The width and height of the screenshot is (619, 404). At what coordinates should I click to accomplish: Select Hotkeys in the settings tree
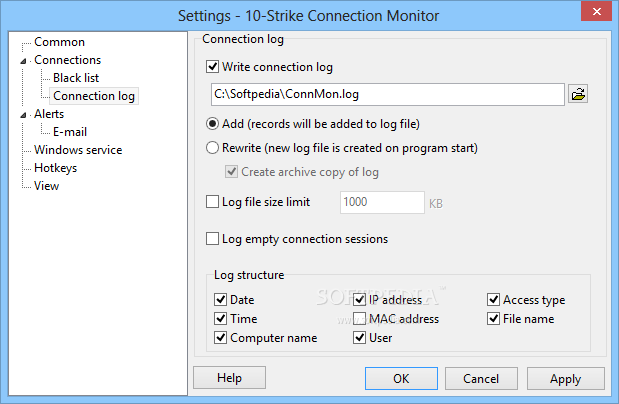click(x=56, y=168)
